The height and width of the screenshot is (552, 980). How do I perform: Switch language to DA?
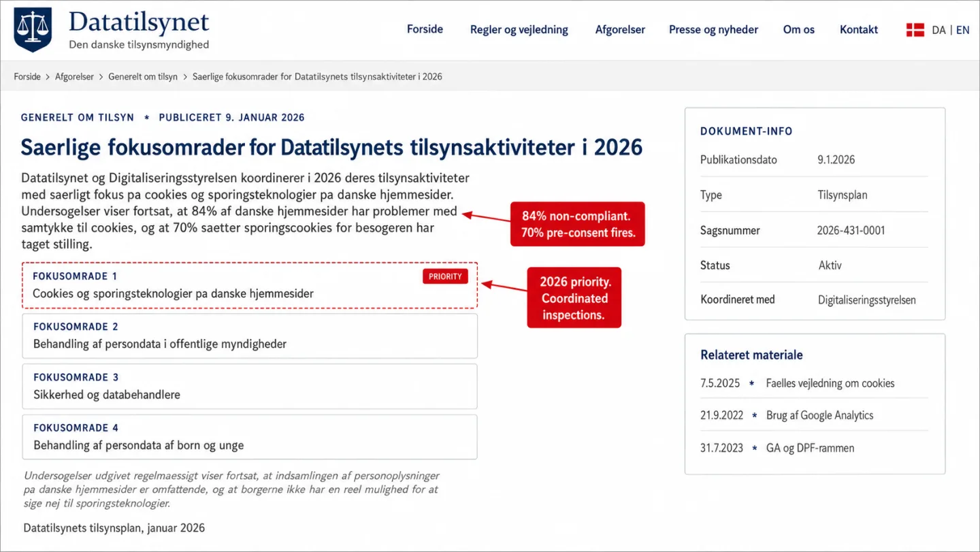(938, 30)
